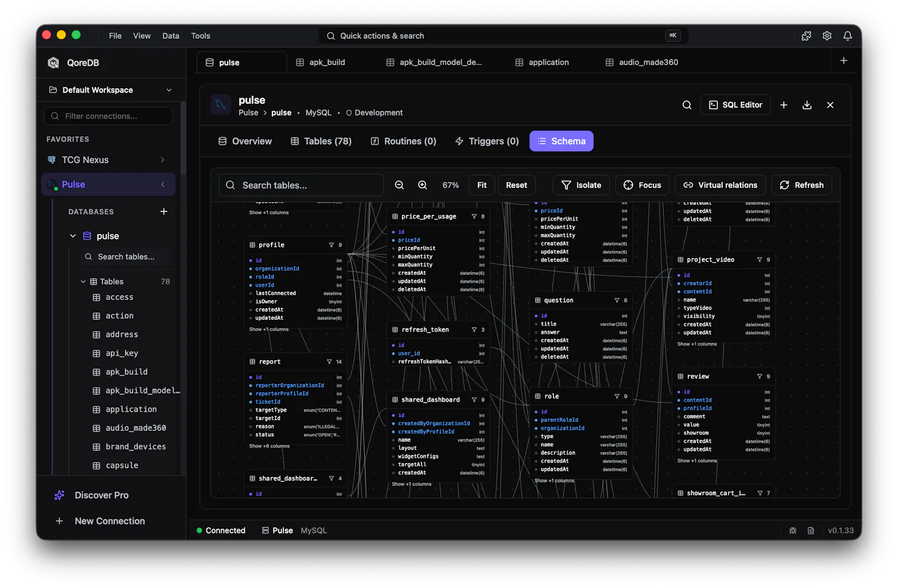Switch to audio_made360 tab
This screenshot has width=898, height=588.
pos(642,62)
